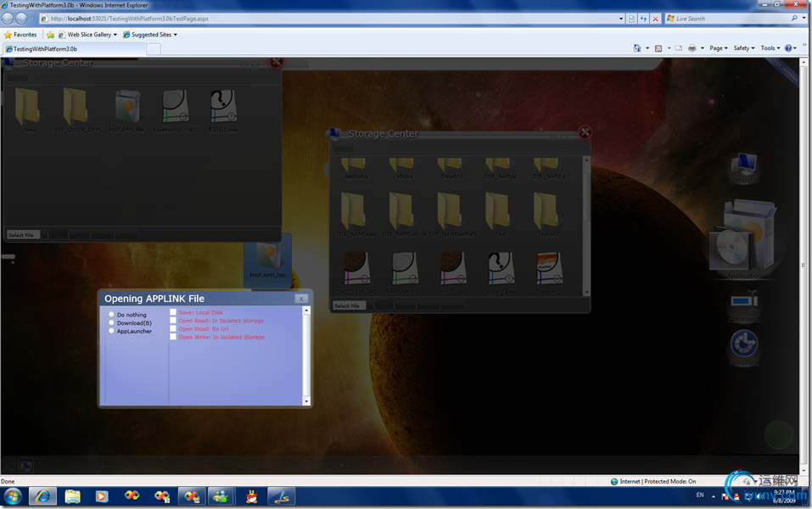Click the address bar dropdown arrow
812x509 pixels.
[x=621, y=19]
